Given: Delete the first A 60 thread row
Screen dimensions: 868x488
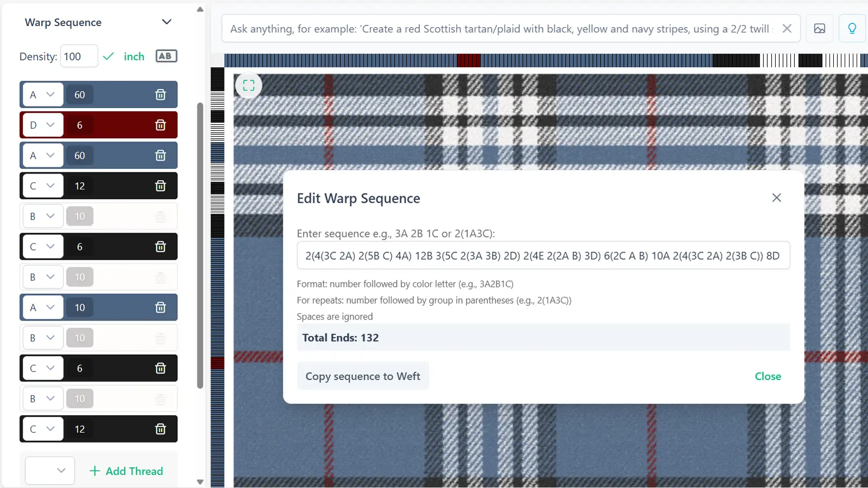Looking at the screenshot, I should coord(161,95).
